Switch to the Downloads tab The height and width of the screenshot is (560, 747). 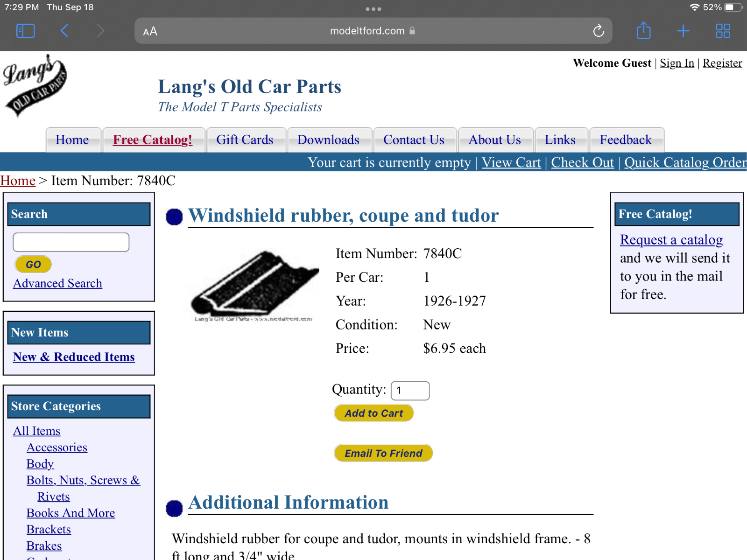pyautogui.click(x=328, y=140)
